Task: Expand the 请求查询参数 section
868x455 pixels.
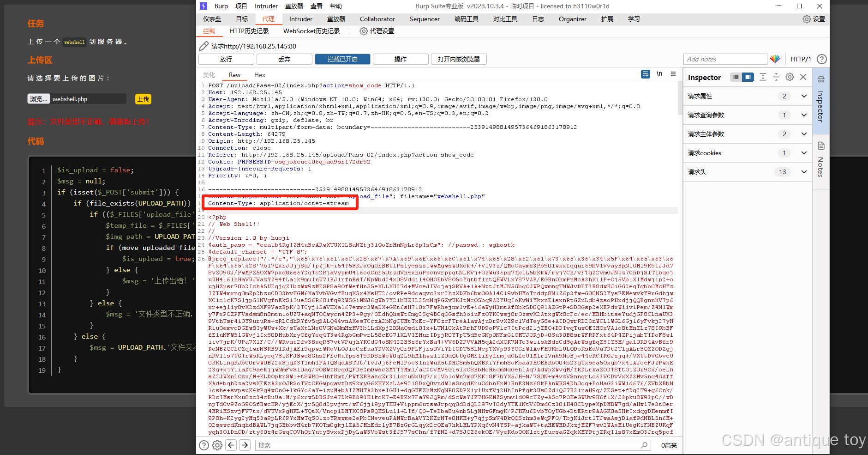Action: [x=804, y=115]
